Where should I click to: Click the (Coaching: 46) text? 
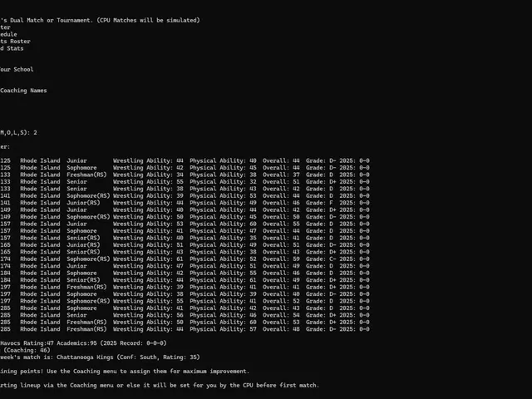click(27, 350)
